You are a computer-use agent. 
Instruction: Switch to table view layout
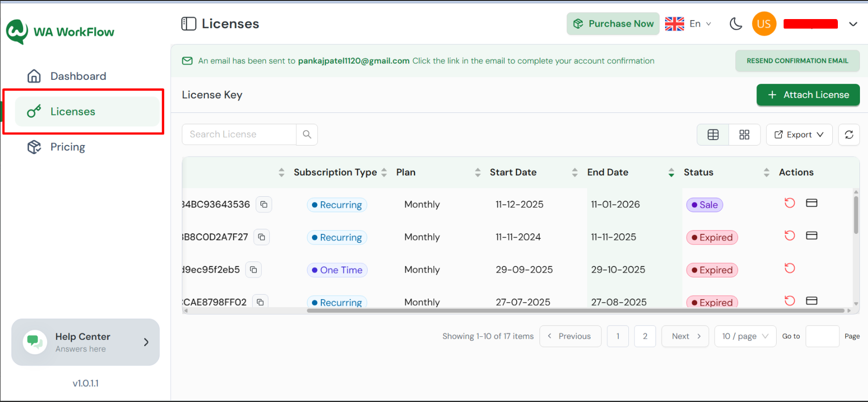[x=713, y=135]
